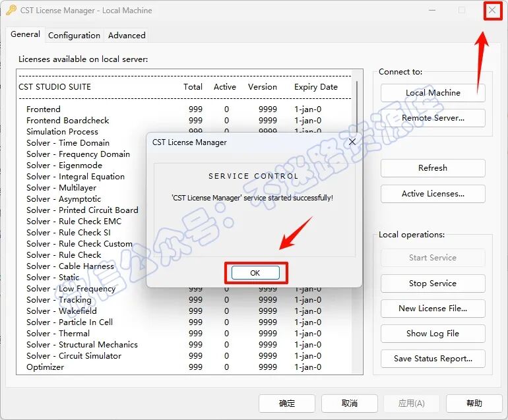The width and height of the screenshot is (508, 420).
Task: Select Simulation Process entry
Action: click(x=62, y=132)
